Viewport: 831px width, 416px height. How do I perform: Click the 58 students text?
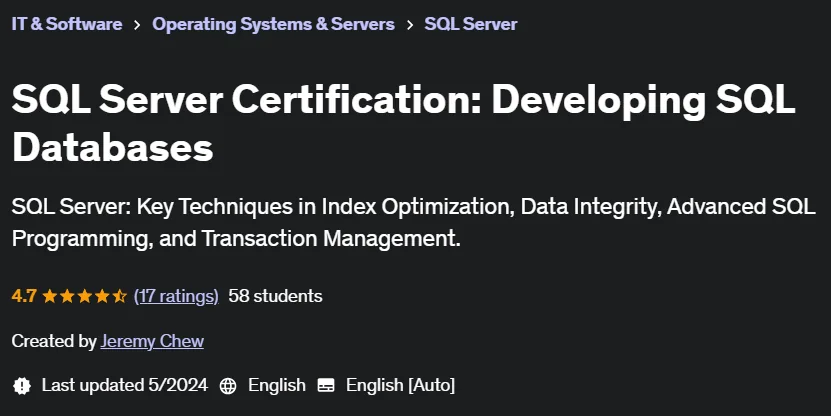(x=275, y=296)
